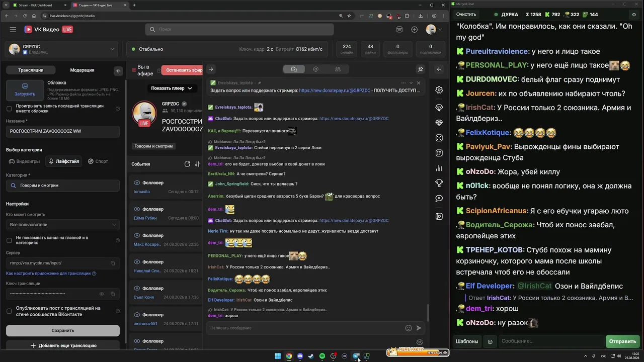Switch to the Модерация tab
The height and width of the screenshot is (362, 644).
click(82, 70)
